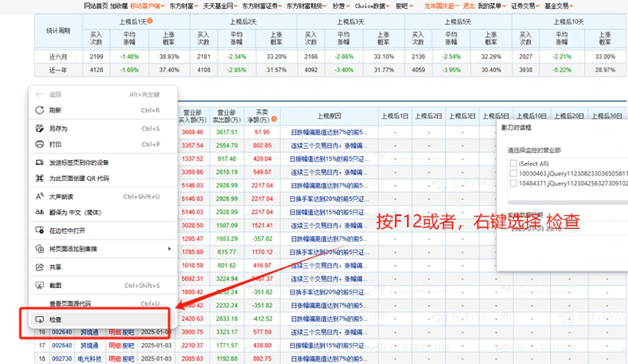The width and height of the screenshot is (628, 364).
Task: Click the printer icon for 打印
Action: [x=40, y=144]
